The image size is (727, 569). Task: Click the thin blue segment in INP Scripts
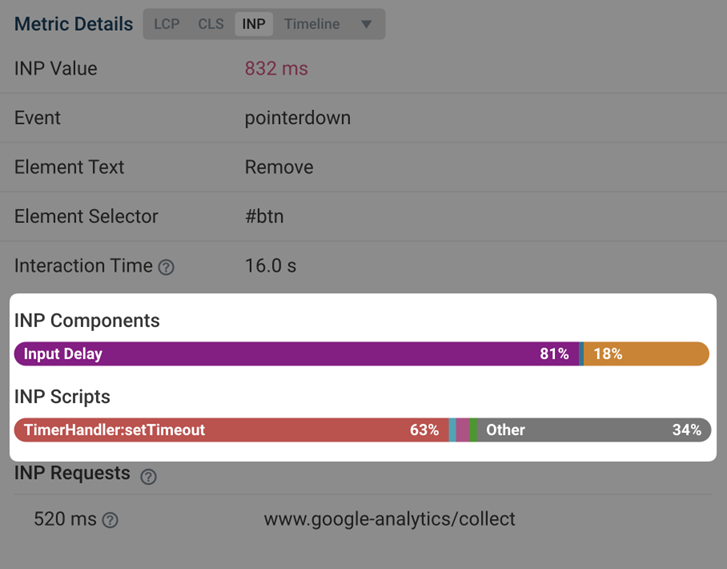pyautogui.click(x=452, y=430)
